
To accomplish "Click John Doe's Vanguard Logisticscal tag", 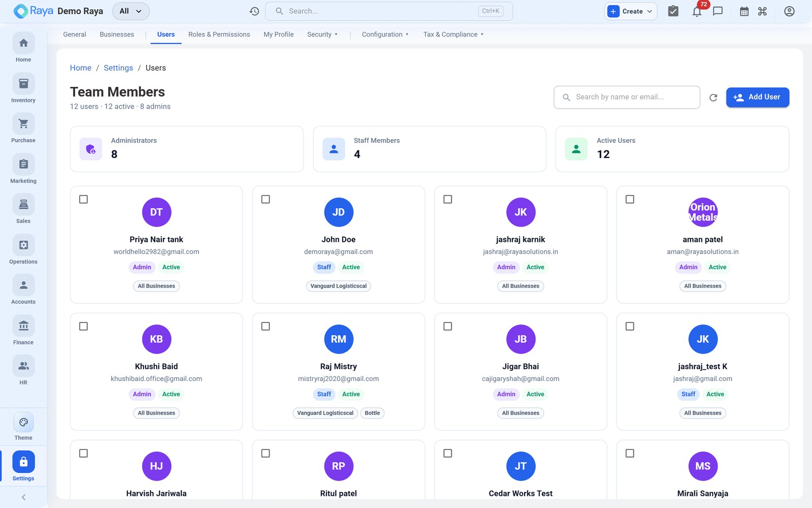I will (x=339, y=286).
